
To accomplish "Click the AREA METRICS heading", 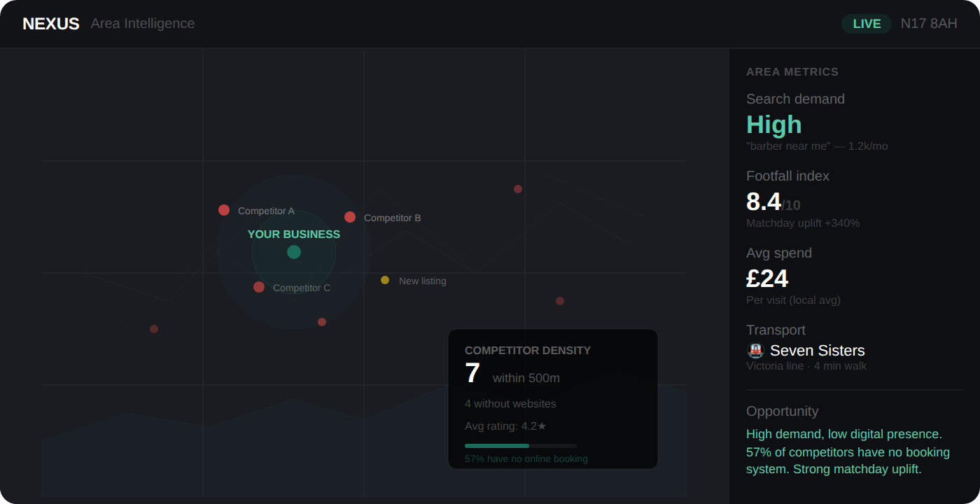I will click(x=792, y=72).
